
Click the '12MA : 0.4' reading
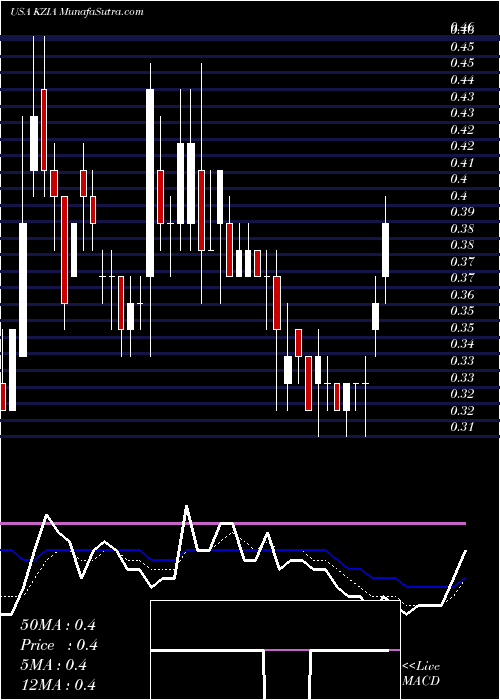pos(58,685)
